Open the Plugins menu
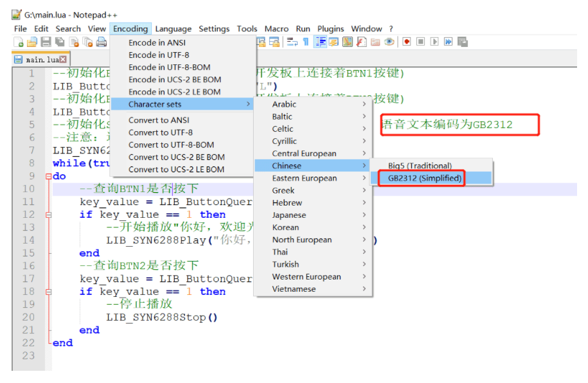The image size is (588, 383). pos(330,29)
